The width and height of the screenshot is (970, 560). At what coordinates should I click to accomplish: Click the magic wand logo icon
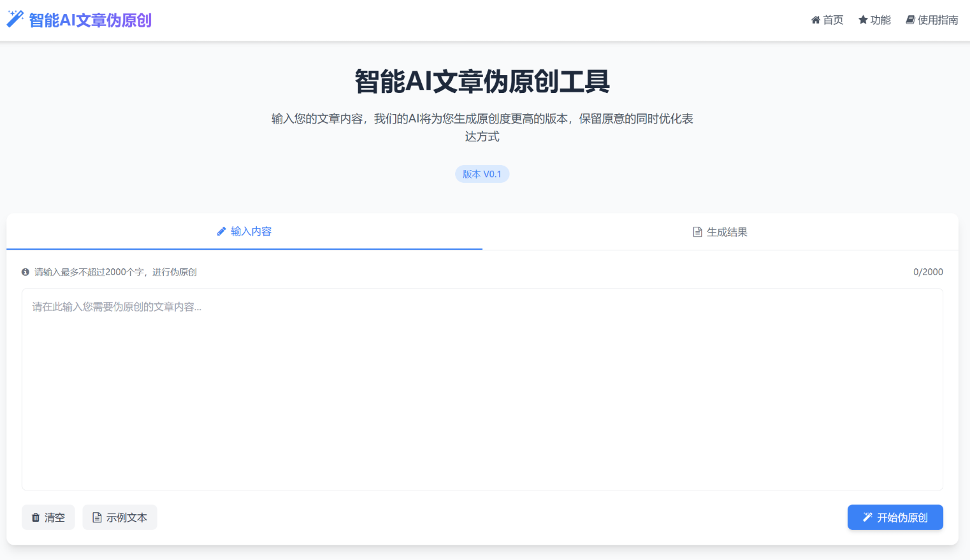click(x=15, y=19)
